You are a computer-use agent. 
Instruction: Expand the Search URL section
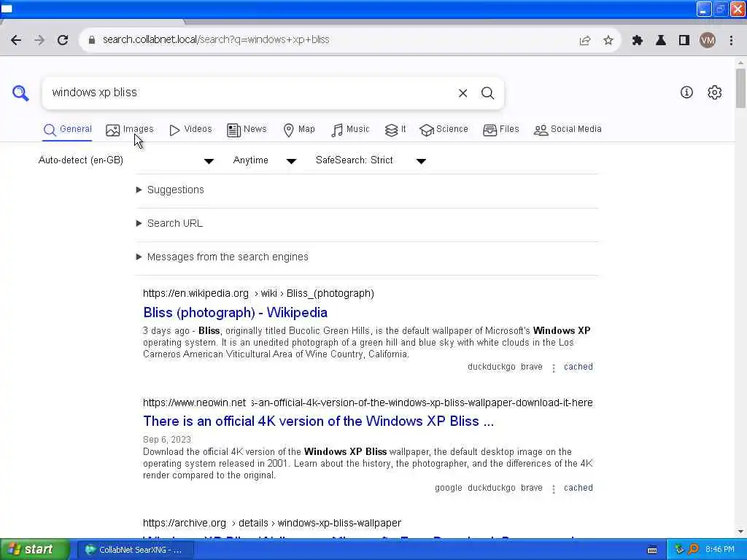(169, 223)
